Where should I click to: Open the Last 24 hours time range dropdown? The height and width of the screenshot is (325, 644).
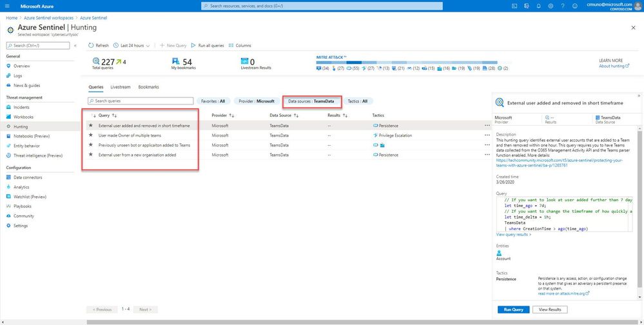(132, 46)
